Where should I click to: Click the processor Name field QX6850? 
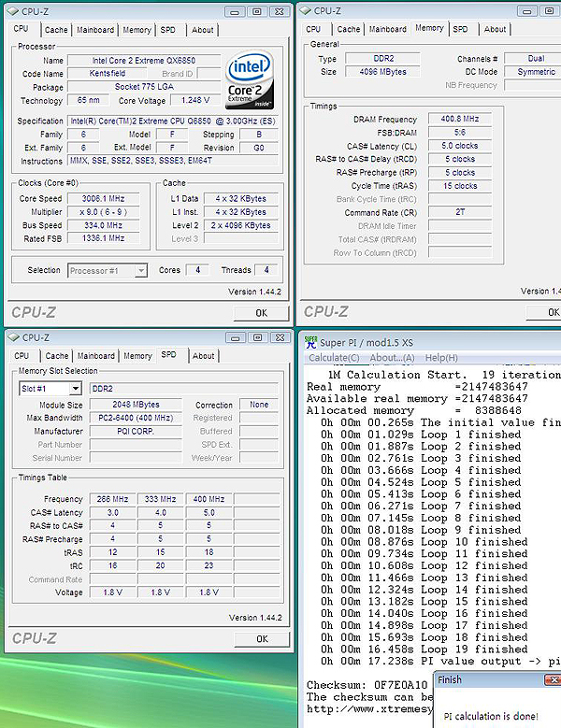pyautogui.click(x=144, y=61)
